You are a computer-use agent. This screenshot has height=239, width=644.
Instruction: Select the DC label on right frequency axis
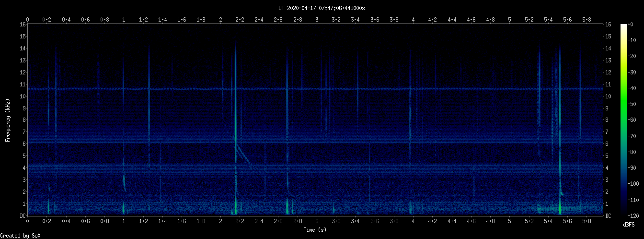608,216
